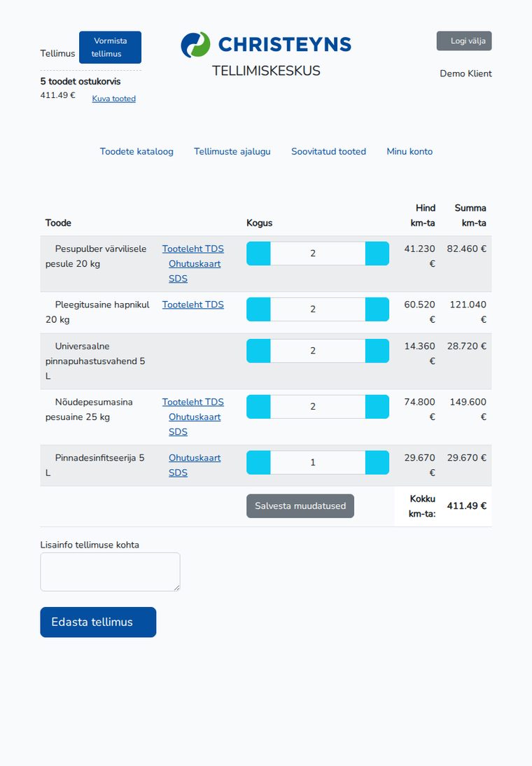Click the Demo Klient user name
Image resolution: width=532 pixels, height=766 pixels.
[x=465, y=74]
